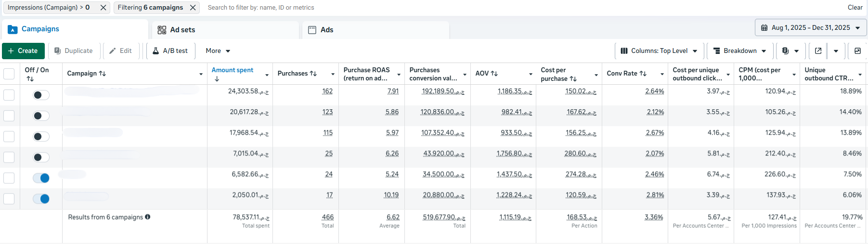The width and height of the screenshot is (868, 244).
Task: Remove the Filtering 6 campaigns chip
Action: 193,8
